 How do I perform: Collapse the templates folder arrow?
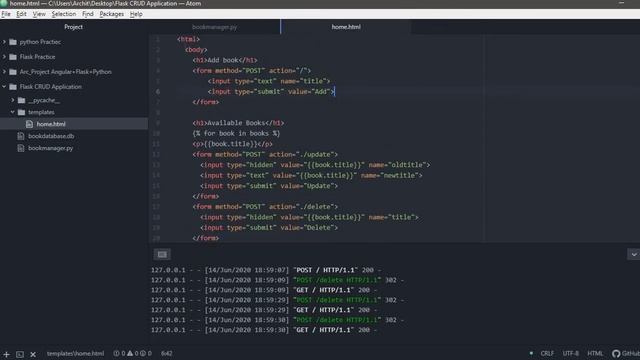point(13,112)
